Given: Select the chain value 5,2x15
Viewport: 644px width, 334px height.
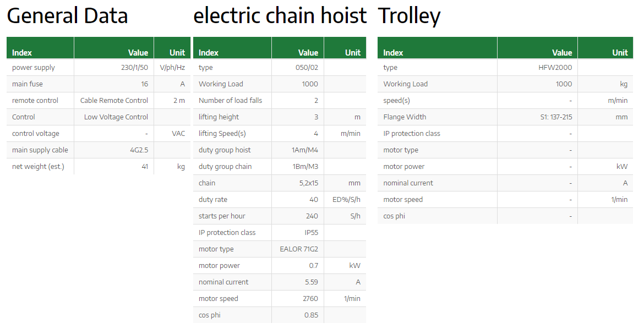Looking at the screenshot, I should tap(308, 183).
